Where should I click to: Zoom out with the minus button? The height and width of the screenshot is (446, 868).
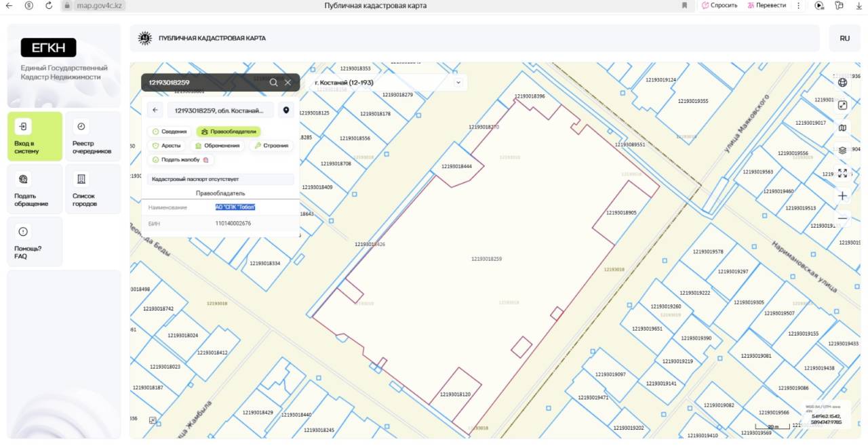pos(842,218)
